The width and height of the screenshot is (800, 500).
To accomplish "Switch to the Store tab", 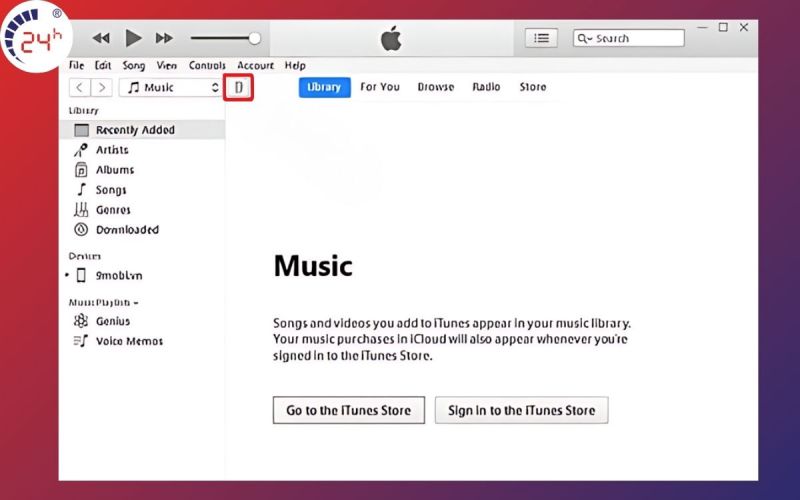I will pyautogui.click(x=533, y=87).
